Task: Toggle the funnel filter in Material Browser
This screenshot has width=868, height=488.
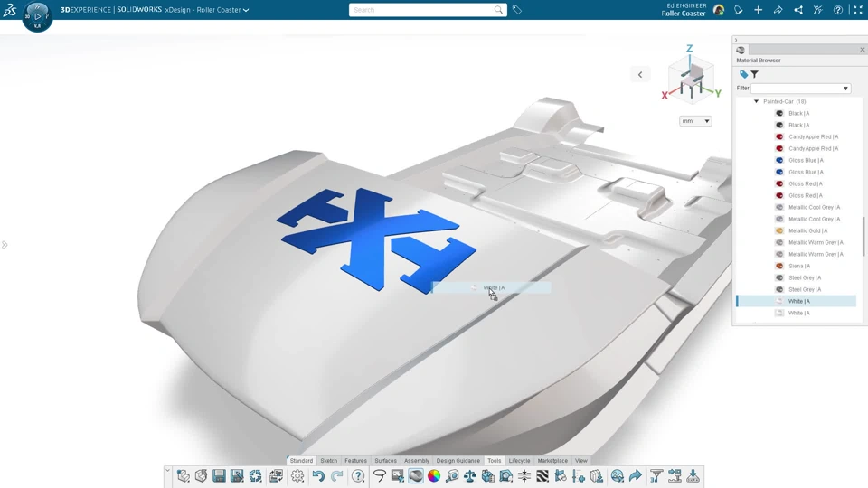Action: 754,74
